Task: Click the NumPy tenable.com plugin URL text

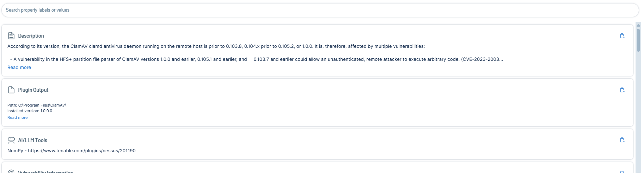Action: click(81, 151)
